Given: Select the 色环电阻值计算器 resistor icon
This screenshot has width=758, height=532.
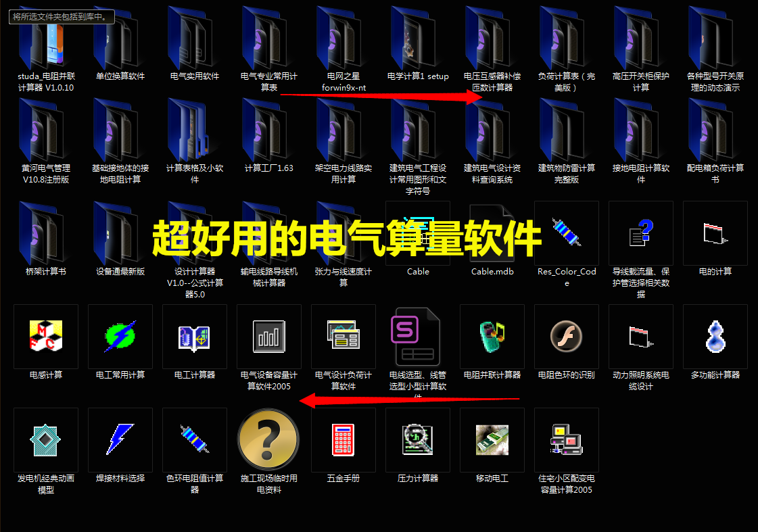Looking at the screenshot, I should [x=195, y=439].
